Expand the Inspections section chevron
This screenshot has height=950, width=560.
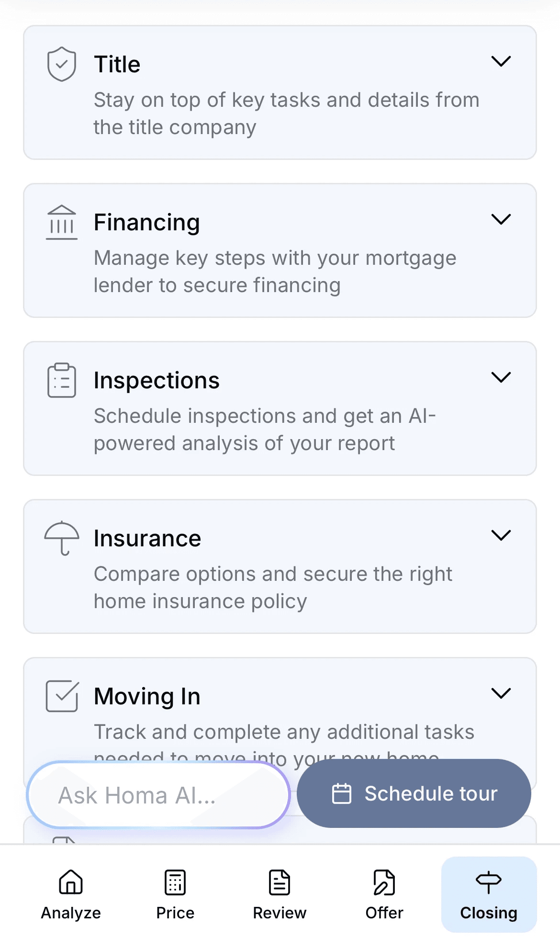point(501,377)
